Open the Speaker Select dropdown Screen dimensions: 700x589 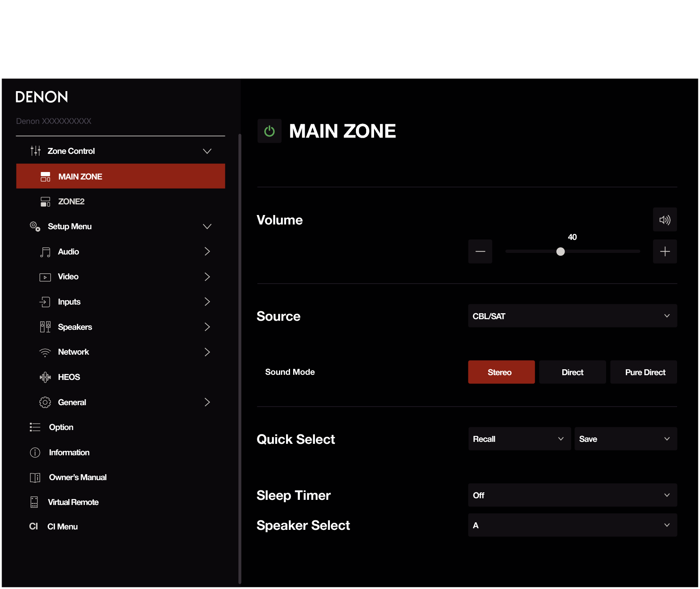click(x=573, y=525)
